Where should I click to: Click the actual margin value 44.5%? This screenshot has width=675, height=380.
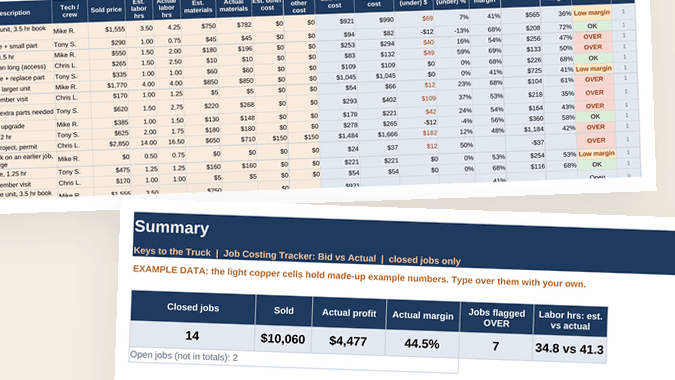(x=422, y=344)
